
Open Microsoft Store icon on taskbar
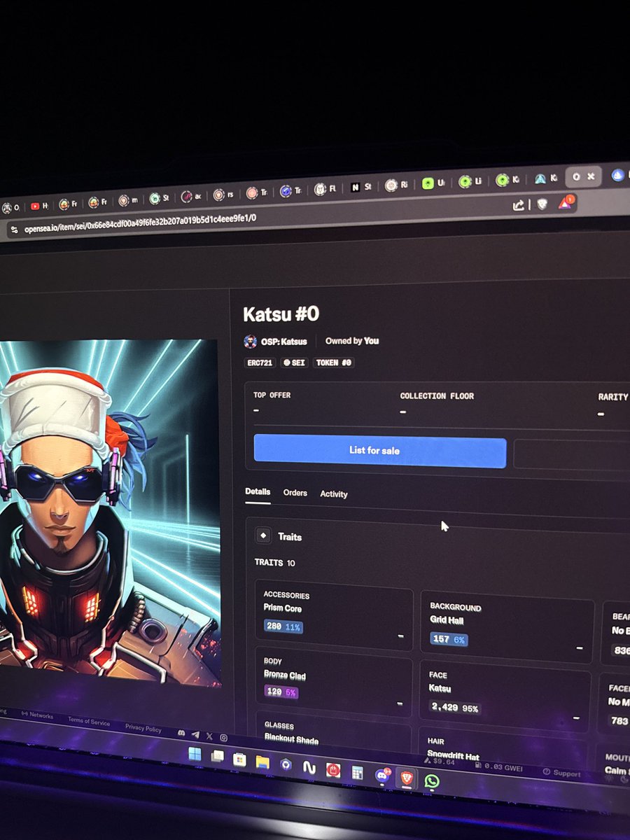point(239,759)
